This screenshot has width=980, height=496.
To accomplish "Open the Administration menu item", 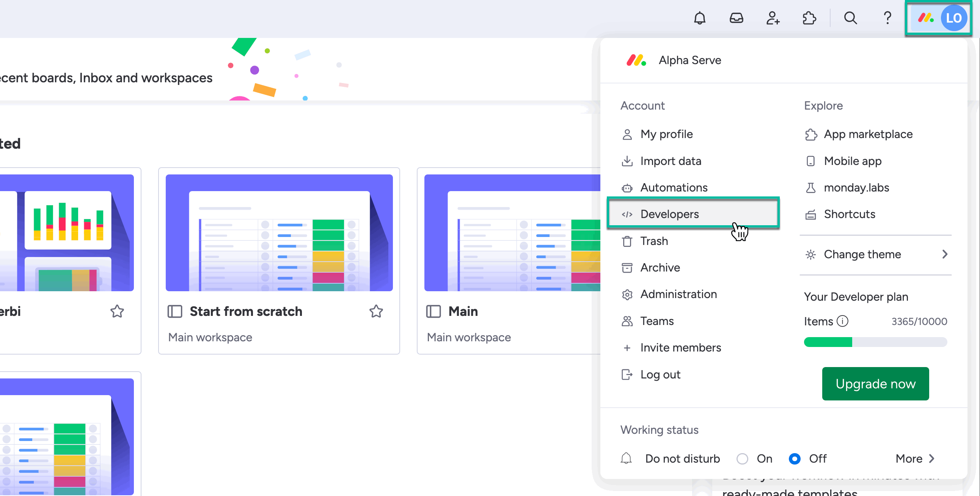I will coord(678,294).
